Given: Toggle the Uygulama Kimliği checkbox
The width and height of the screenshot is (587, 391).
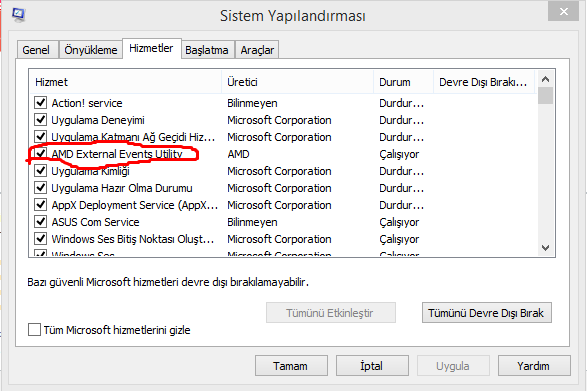Looking at the screenshot, I should (x=40, y=171).
